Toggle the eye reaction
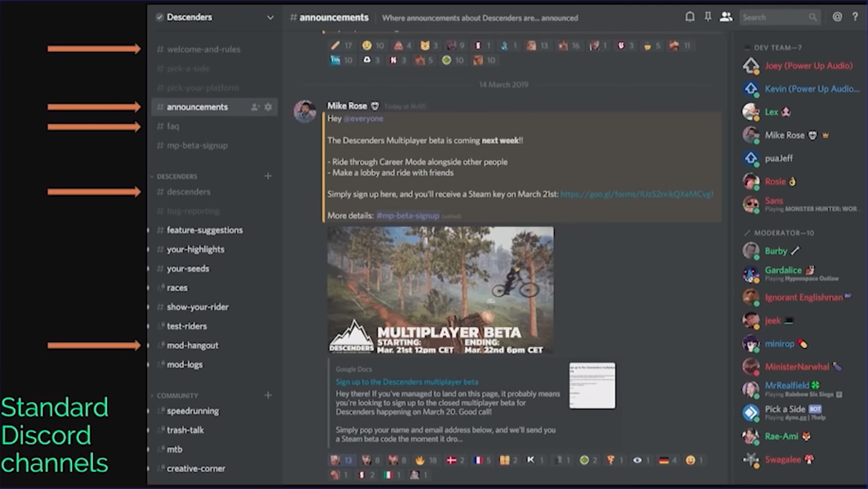The width and height of the screenshot is (868, 489). tap(642, 460)
